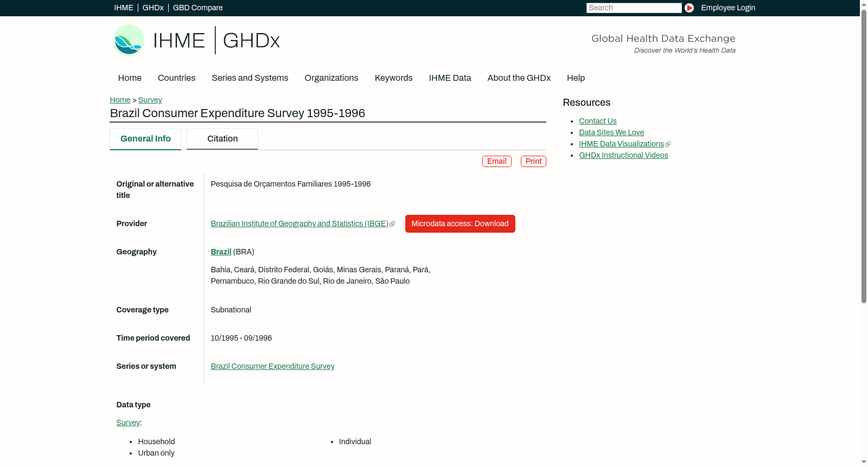Click the IHME leaf logo

(x=129, y=40)
